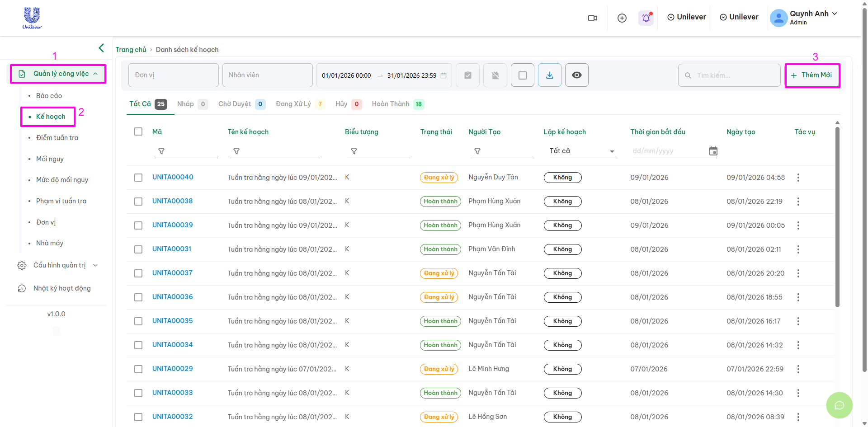Open the green chat bubble icon
Screen dimensions: 868x427
(839, 405)
